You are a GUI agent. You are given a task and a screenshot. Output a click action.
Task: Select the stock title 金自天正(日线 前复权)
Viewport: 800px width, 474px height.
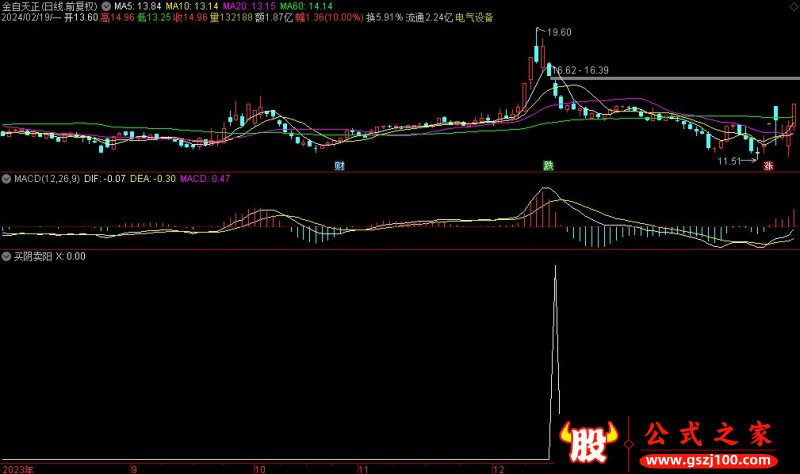point(49,6)
